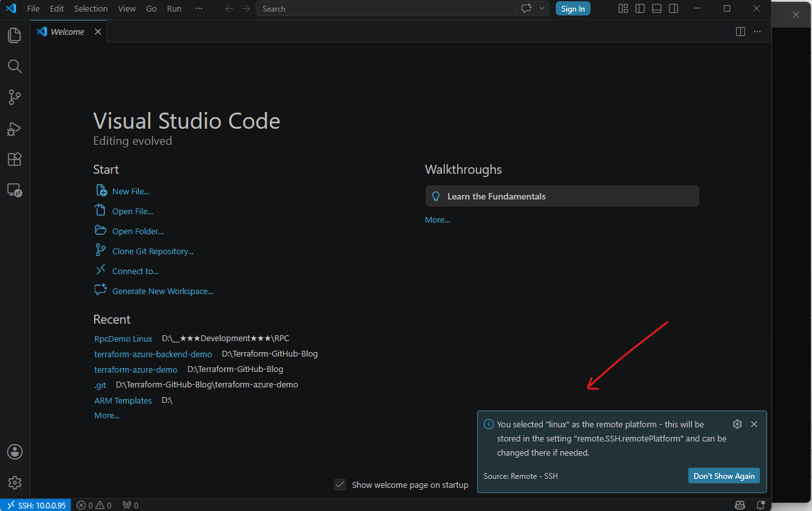Image resolution: width=812 pixels, height=511 pixels.
Task: Toggle the Primary Side Bar
Action: (x=640, y=8)
